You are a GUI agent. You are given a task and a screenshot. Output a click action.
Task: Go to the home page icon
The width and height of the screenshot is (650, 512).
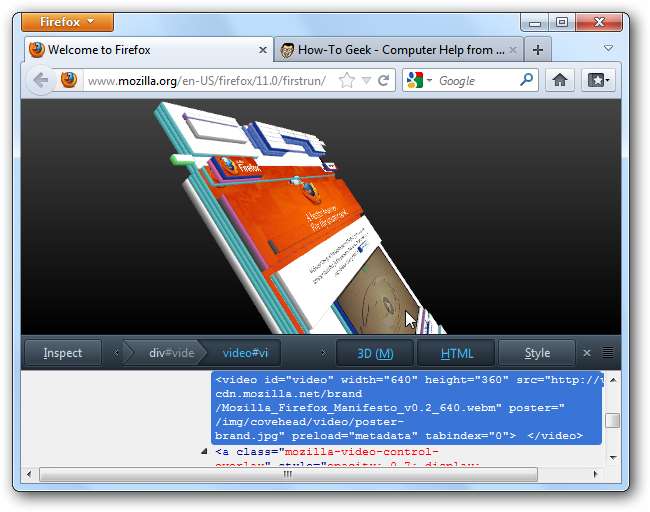560,80
